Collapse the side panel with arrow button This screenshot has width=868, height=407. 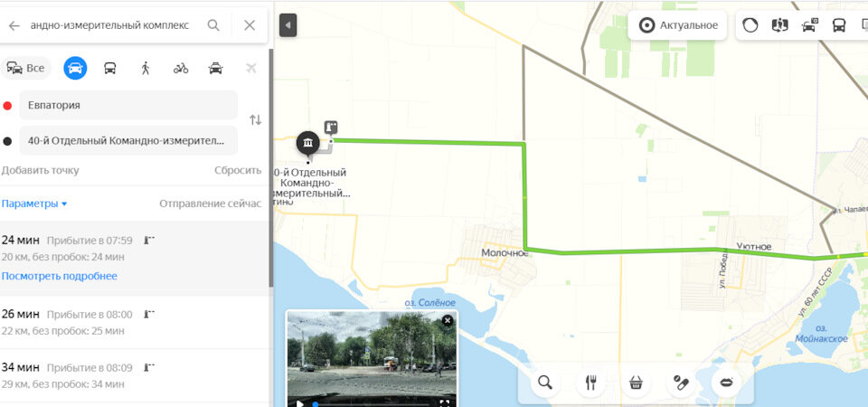point(288,25)
